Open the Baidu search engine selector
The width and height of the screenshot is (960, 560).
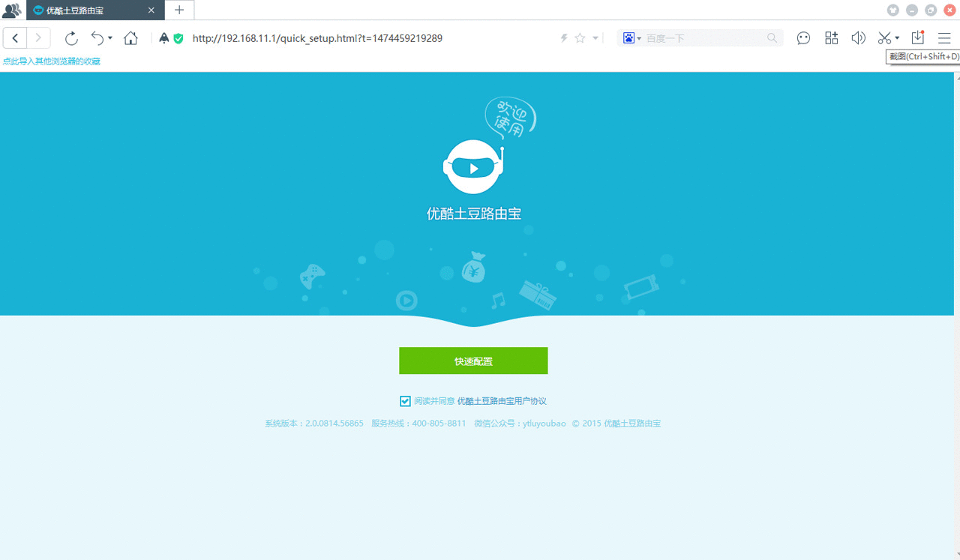(632, 38)
